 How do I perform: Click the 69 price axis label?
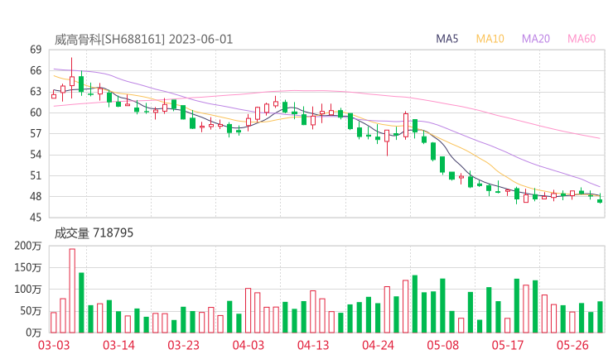click(36, 50)
